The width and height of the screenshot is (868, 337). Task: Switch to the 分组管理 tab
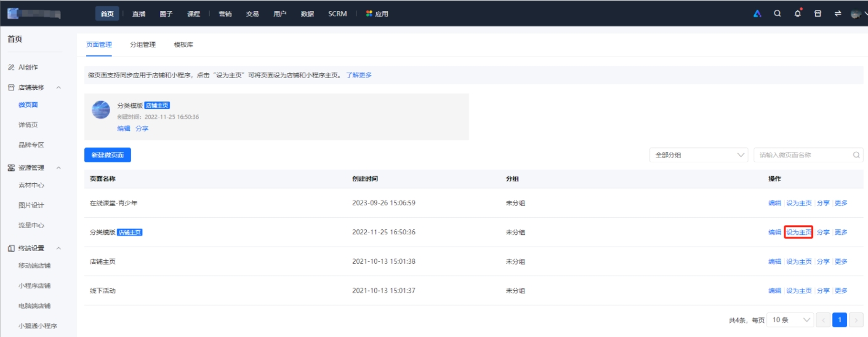click(143, 44)
